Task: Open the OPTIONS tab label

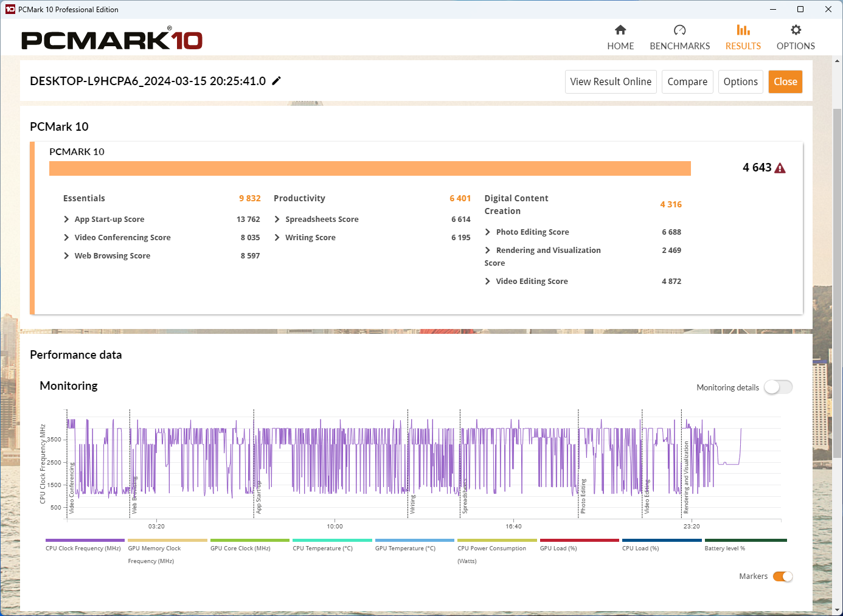Action: point(796,46)
